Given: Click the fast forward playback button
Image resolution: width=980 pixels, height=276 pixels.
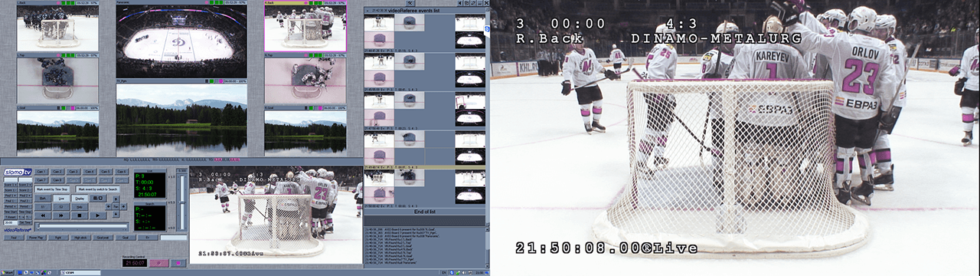Looking at the screenshot, I should 61,215.
